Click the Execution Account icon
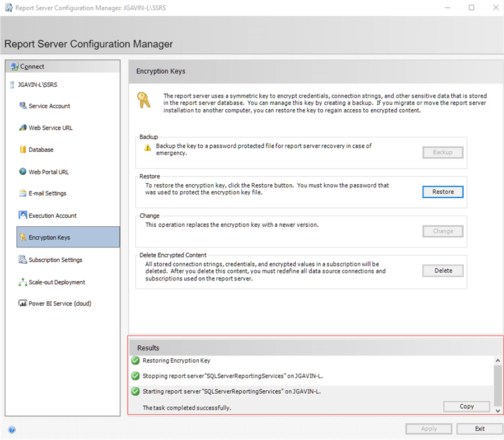 click(x=22, y=215)
